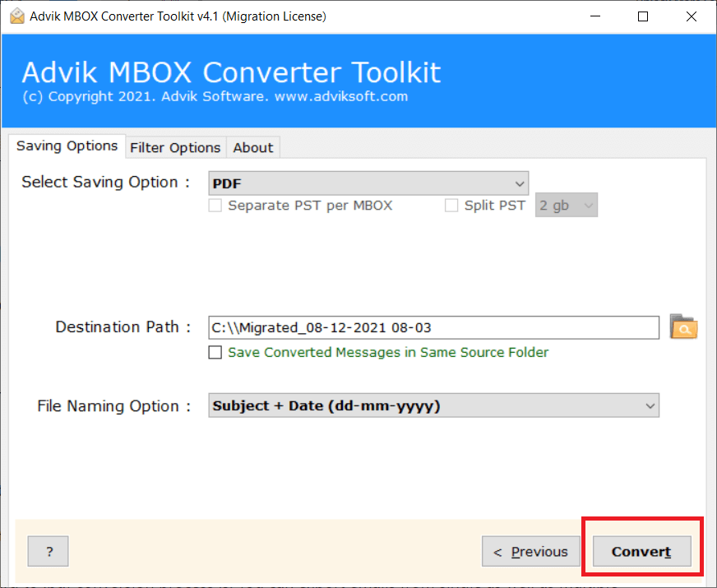
Task: Open the File Naming Option dropdown
Action: (x=433, y=405)
